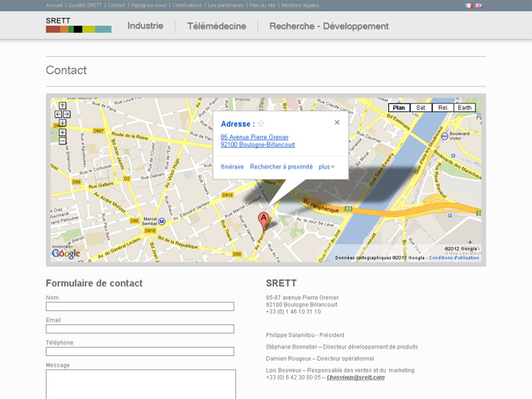Open Les partenaires in the top bar
This screenshot has width=532, height=399.
coord(225,5)
